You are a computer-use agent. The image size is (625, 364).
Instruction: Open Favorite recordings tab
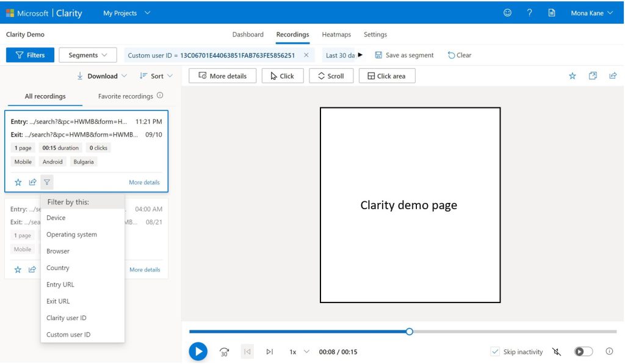[125, 96]
